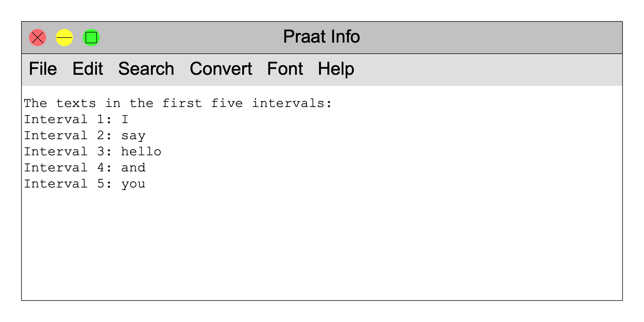Viewport: 644px width, 322px height.
Task: Open the Help menu
Action: [x=336, y=69]
